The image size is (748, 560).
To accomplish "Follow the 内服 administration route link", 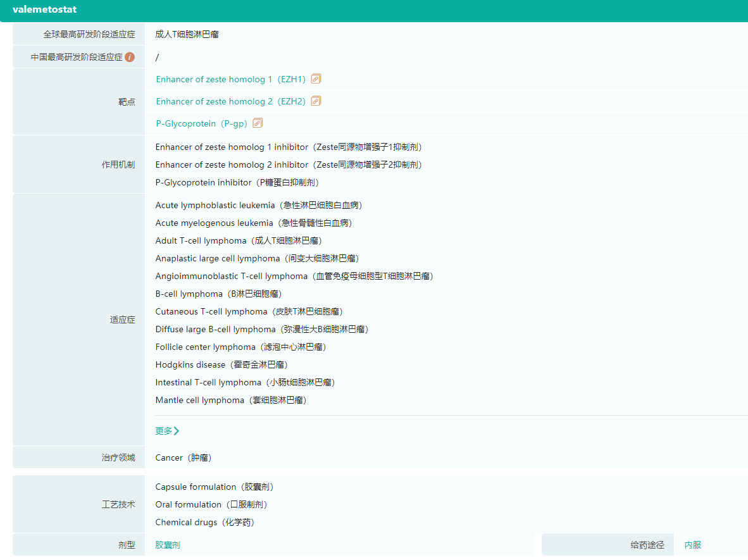I will click(x=692, y=545).
